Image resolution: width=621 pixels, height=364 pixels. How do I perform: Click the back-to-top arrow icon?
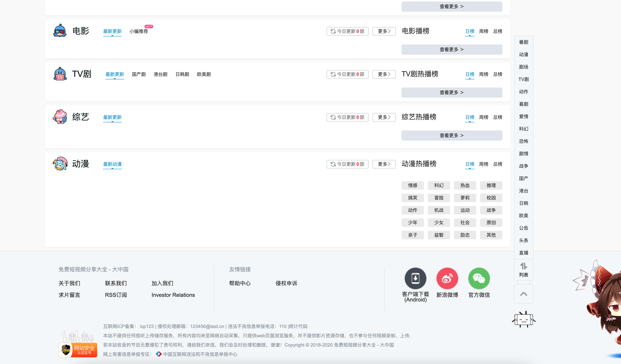(x=524, y=294)
